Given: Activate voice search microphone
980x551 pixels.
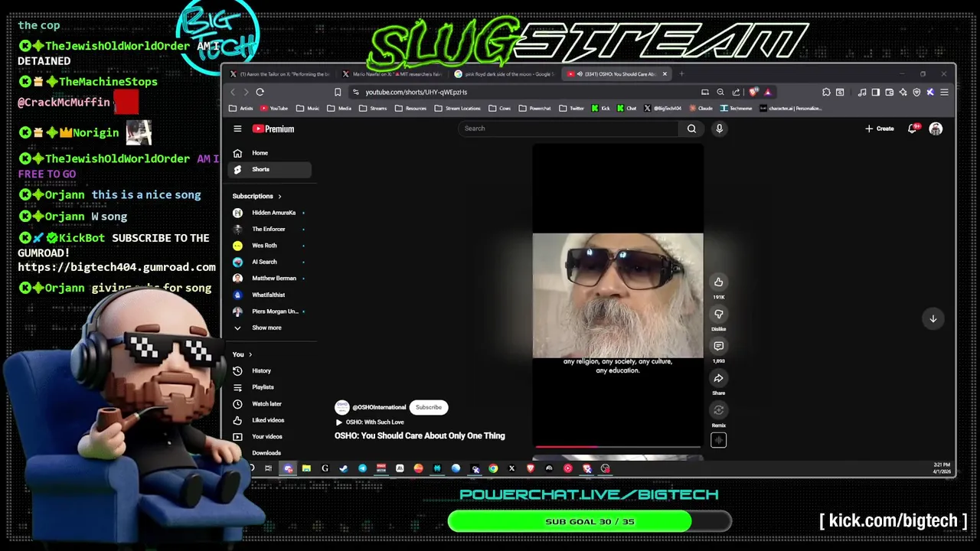Looking at the screenshot, I should pyautogui.click(x=719, y=129).
